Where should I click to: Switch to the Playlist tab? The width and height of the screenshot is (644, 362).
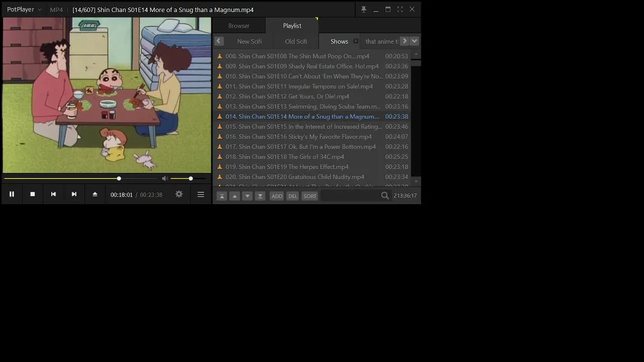(292, 26)
